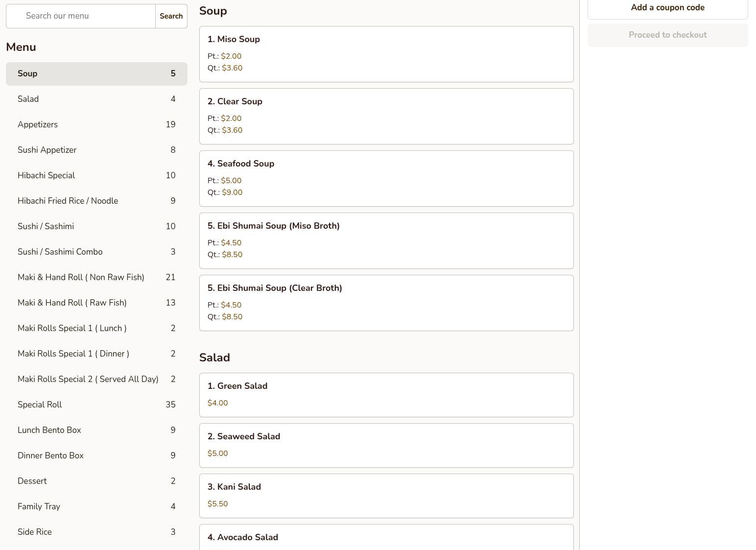This screenshot has height=550, width=756.
Task: Click the Search our menu input field
Action: click(x=81, y=16)
